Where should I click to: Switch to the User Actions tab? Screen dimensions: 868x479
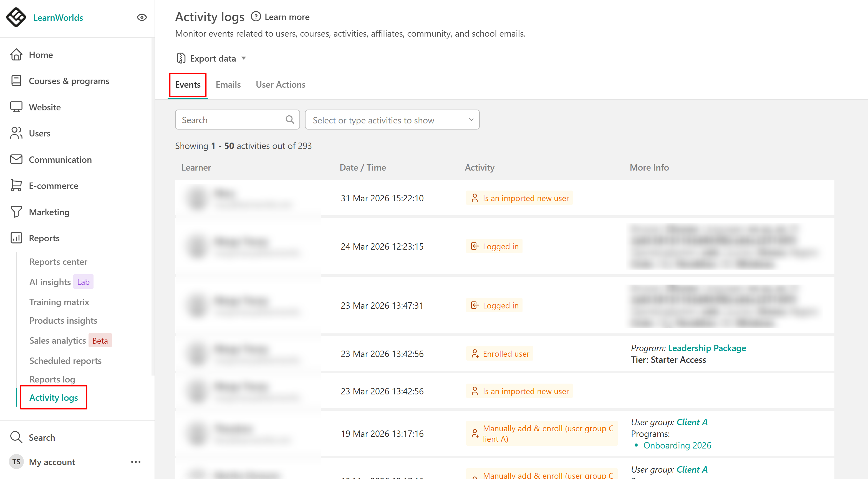click(x=280, y=85)
